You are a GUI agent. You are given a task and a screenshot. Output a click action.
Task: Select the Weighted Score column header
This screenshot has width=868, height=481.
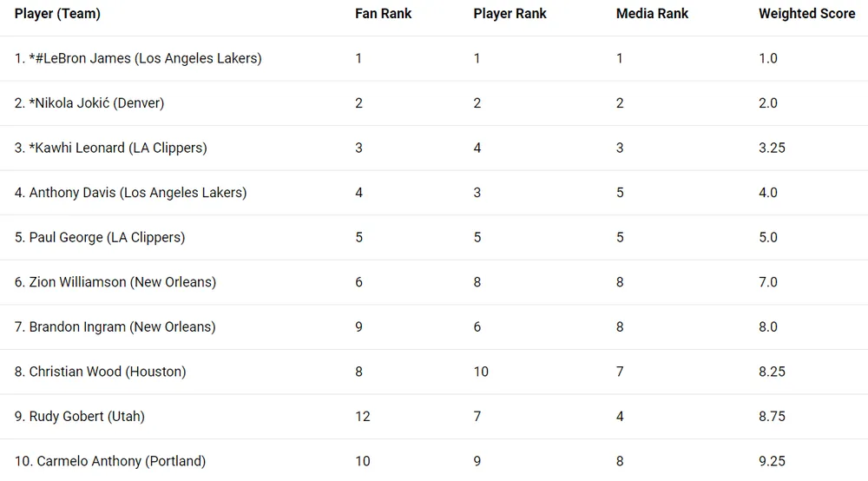(x=806, y=14)
